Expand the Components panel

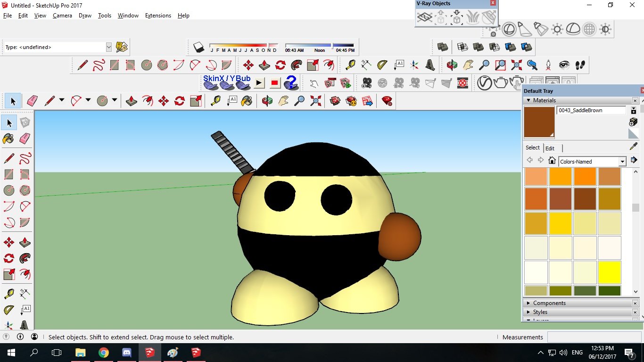click(549, 303)
